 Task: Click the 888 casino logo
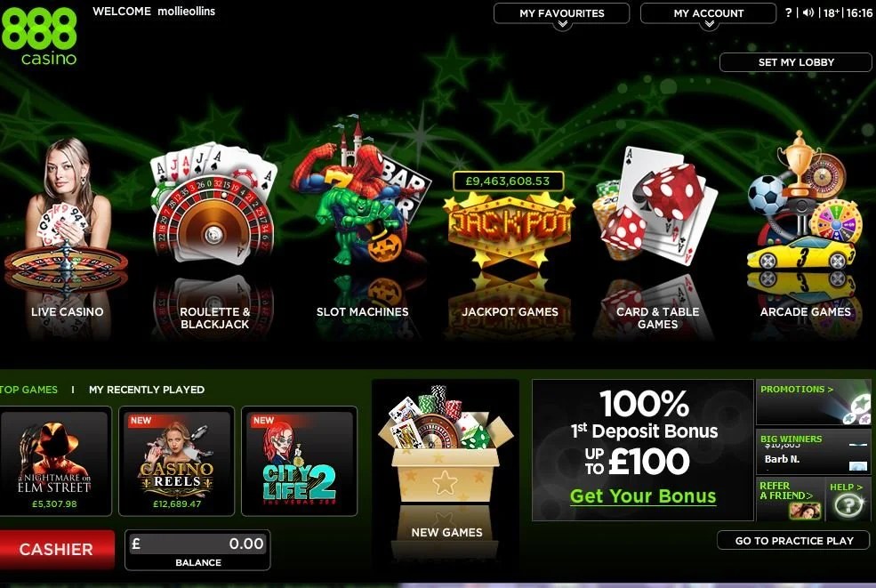tap(39, 35)
